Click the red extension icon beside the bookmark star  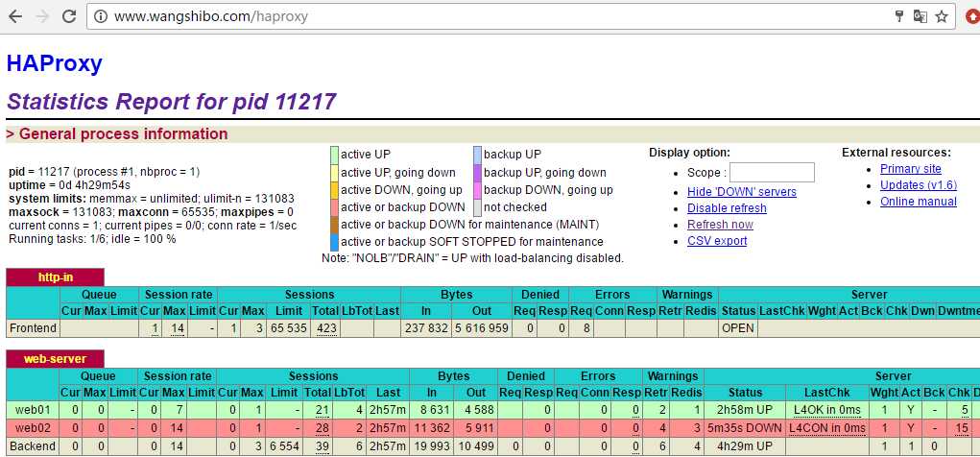[x=973, y=17]
